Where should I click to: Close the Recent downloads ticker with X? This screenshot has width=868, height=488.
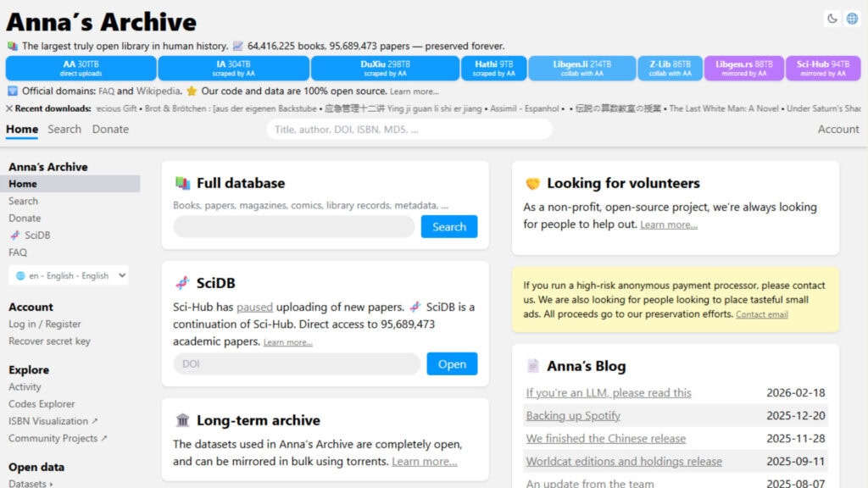pyautogui.click(x=9, y=108)
